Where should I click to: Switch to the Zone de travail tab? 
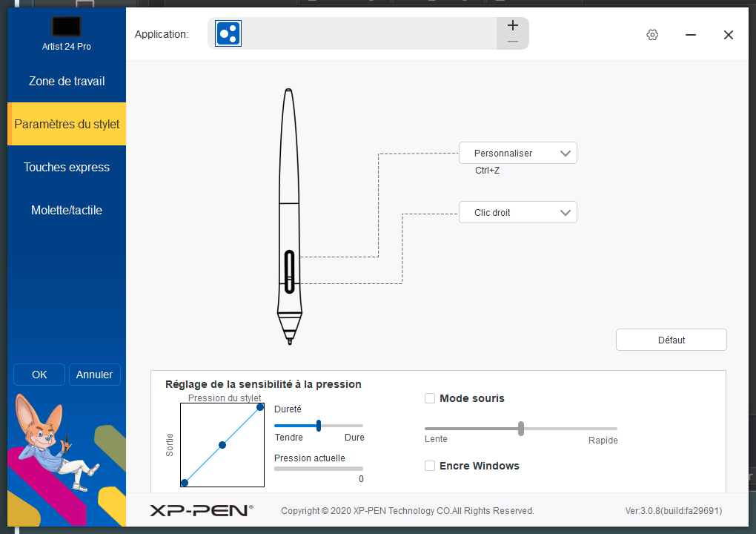click(67, 82)
